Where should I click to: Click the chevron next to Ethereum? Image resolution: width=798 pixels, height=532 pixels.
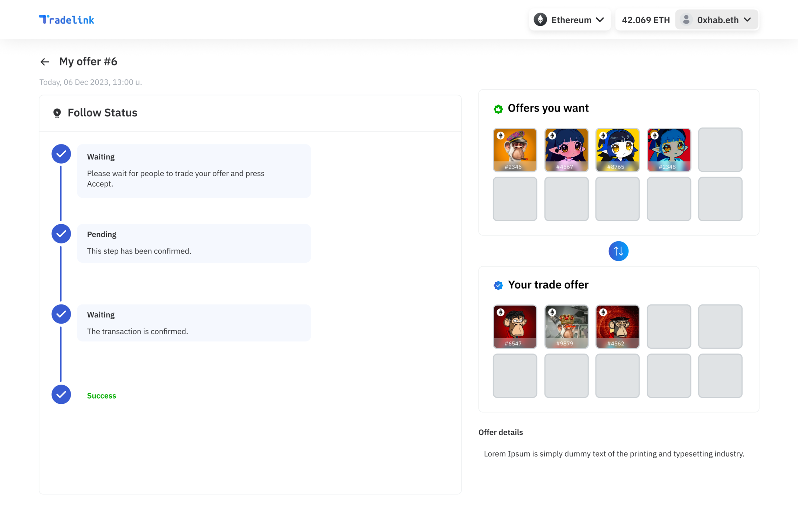600,20
